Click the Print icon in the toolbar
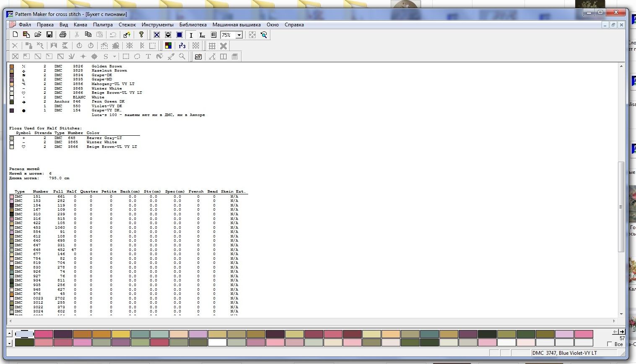 coord(63,35)
